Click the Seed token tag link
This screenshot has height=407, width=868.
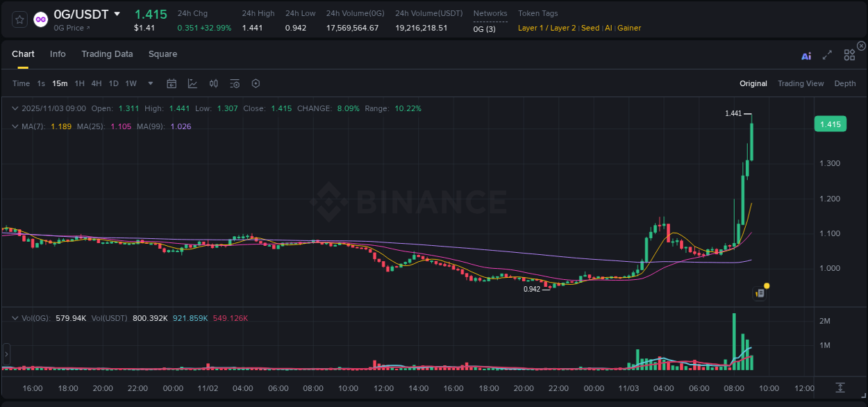tap(590, 28)
